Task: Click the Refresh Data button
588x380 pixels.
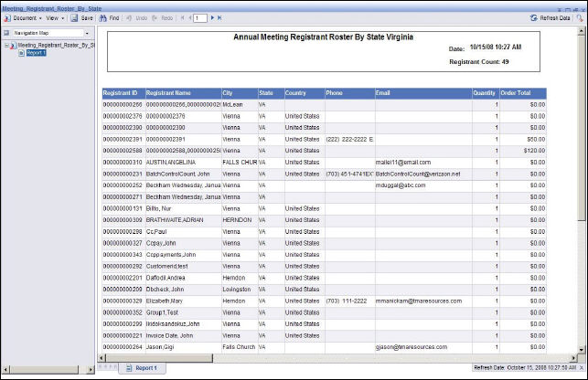Action: click(x=551, y=17)
